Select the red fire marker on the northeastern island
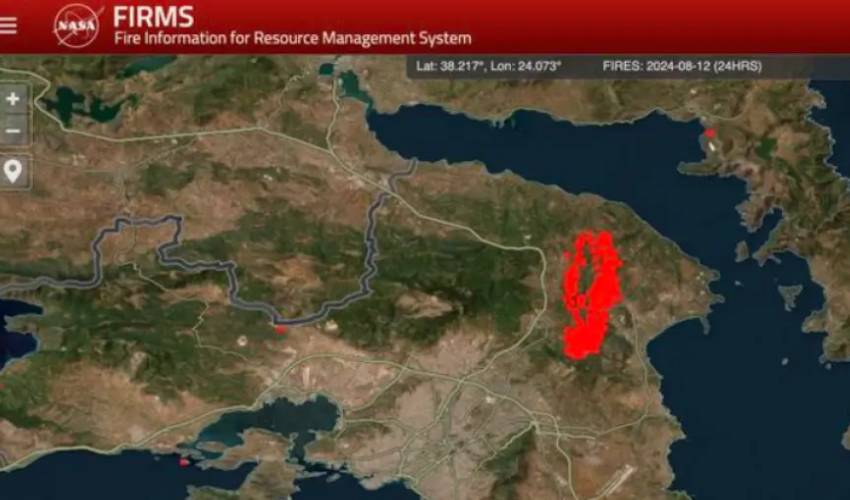This screenshot has height=500, width=850. tap(710, 132)
